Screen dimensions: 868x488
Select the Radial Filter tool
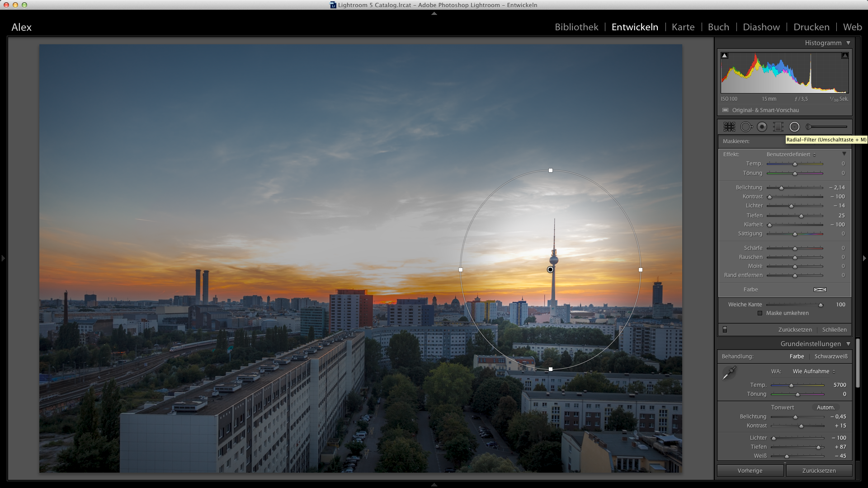(x=794, y=127)
